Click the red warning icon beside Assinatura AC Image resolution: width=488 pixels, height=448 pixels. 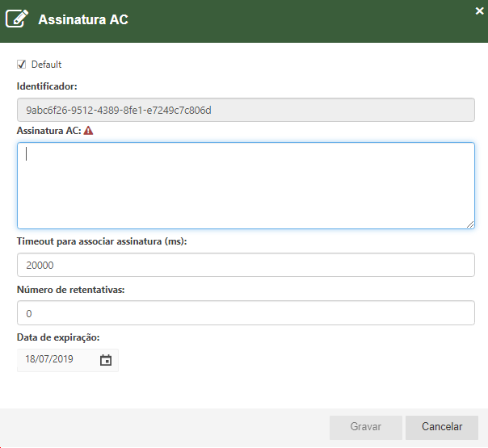point(88,130)
